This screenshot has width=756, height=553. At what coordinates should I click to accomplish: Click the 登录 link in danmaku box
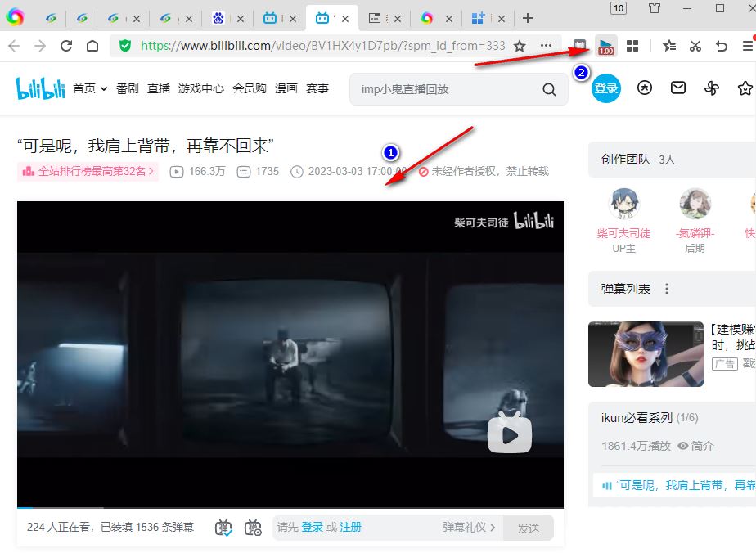tap(312, 528)
